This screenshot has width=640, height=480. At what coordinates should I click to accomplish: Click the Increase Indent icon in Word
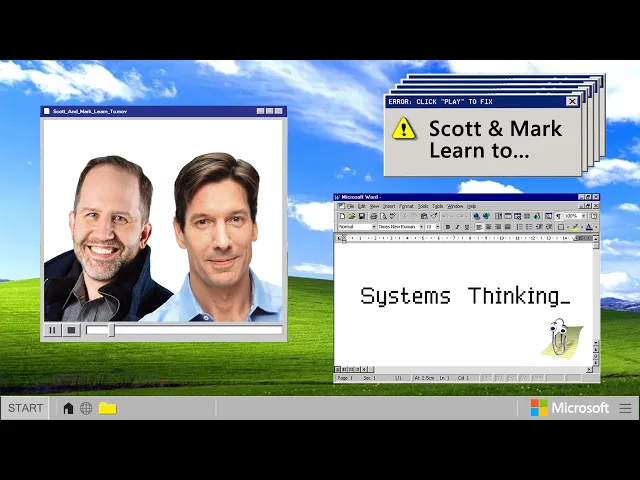click(549, 227)
